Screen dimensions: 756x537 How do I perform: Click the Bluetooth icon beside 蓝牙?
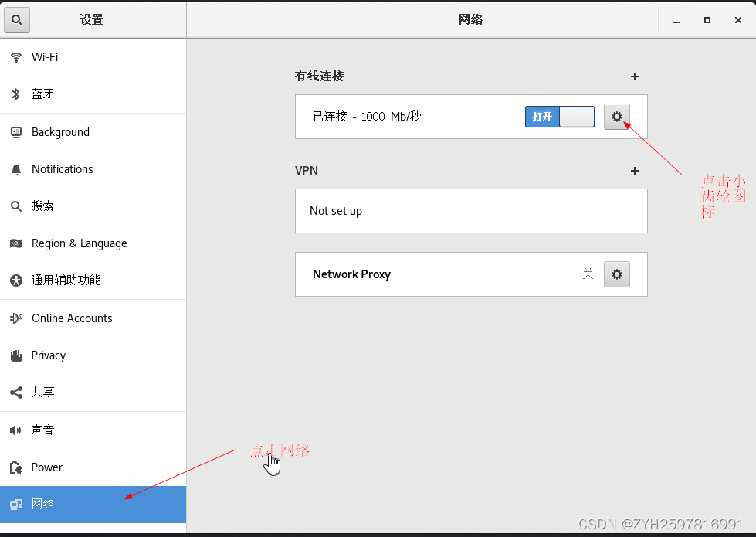tap(16, 94)
